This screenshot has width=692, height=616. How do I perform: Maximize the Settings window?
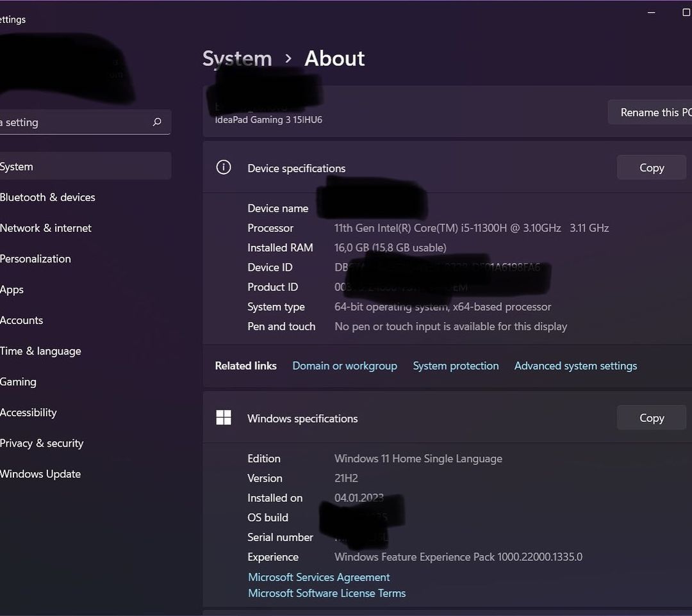[686, 13]
